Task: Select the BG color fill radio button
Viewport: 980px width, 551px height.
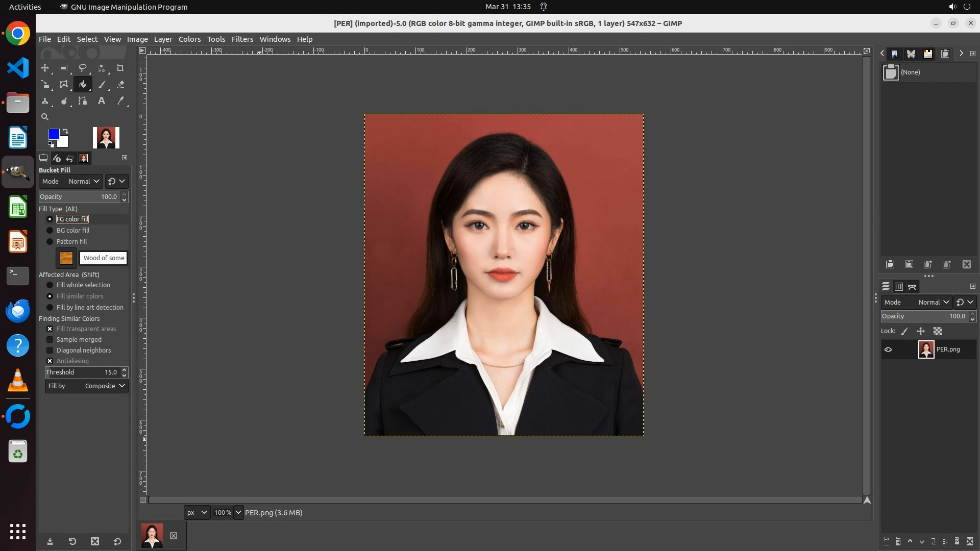Action: tap(50, 231)
